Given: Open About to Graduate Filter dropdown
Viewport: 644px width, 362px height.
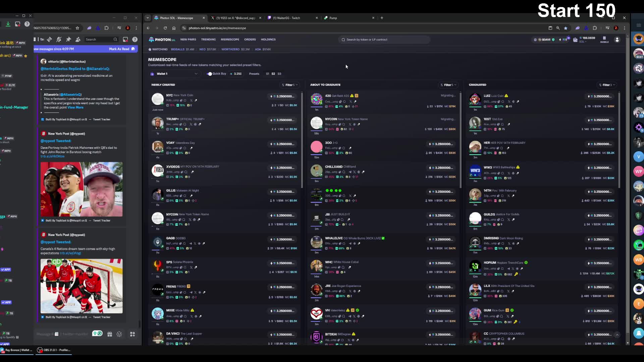Looking at the screenshot, I should tap(448, 85).
